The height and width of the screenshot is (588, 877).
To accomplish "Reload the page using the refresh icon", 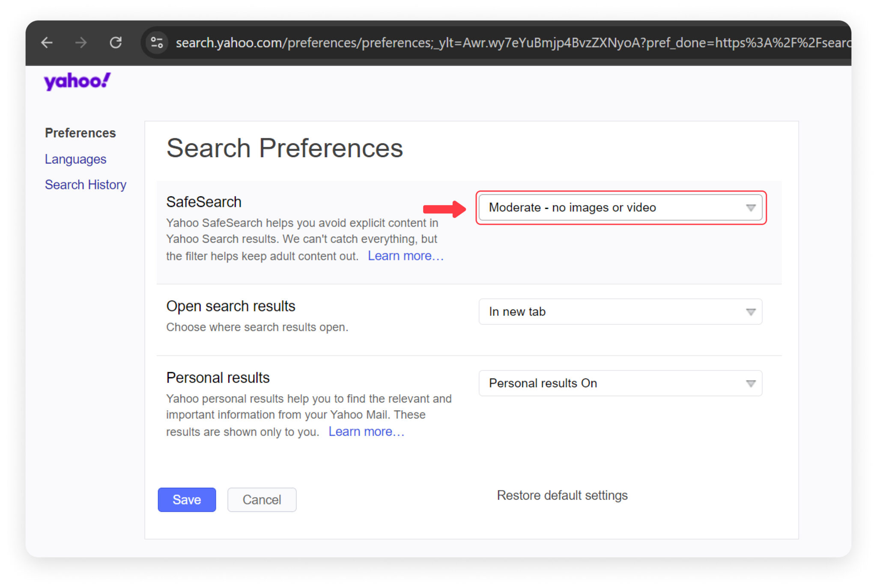I will point(116,42).
